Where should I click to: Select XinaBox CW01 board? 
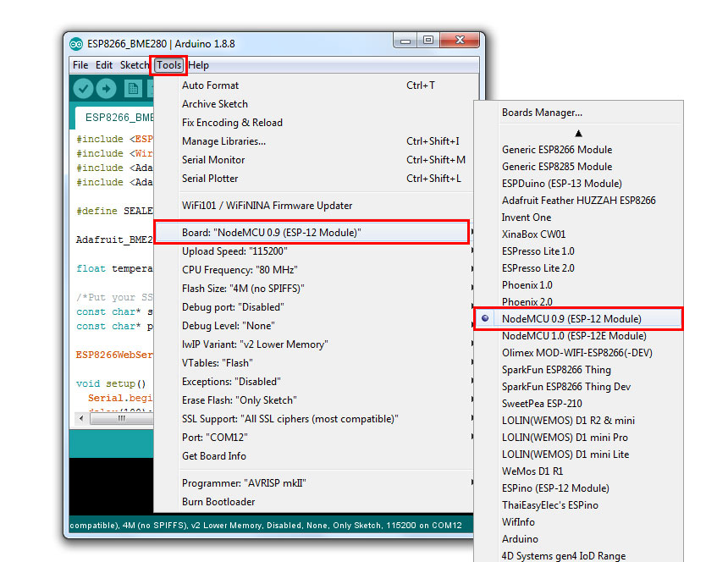click(578, 234)
